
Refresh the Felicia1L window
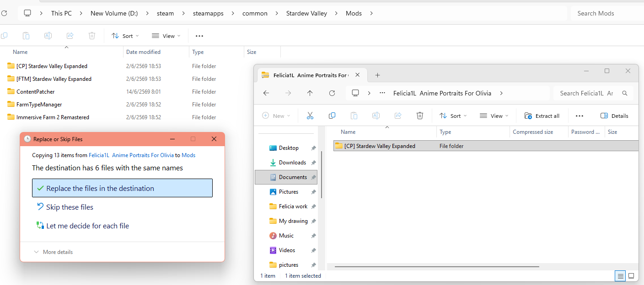coord(332,93)
